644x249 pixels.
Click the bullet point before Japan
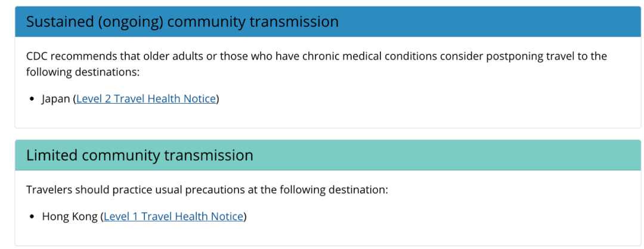click(x=32, y=99)
